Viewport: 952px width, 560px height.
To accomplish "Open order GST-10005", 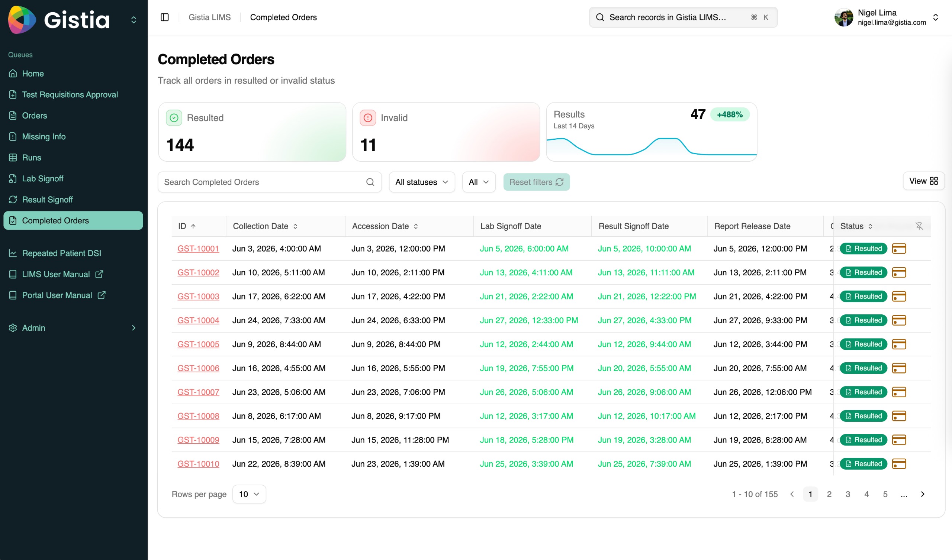I will 198,344.
